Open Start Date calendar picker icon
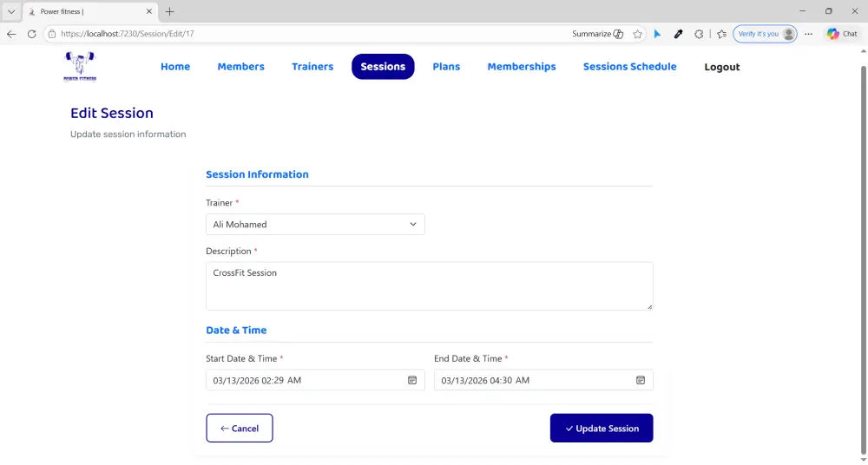 (x=412, y=380)
